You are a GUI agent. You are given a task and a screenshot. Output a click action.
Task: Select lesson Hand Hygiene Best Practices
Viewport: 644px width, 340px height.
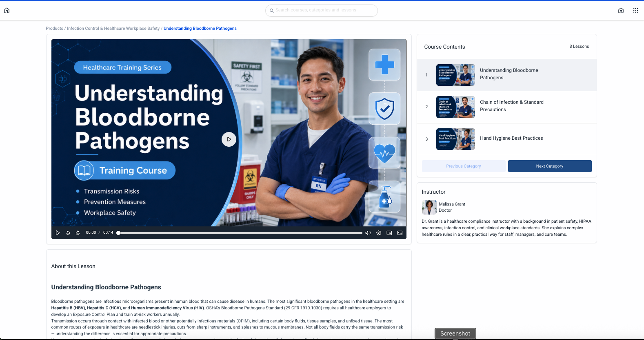(x=506, y=139)
